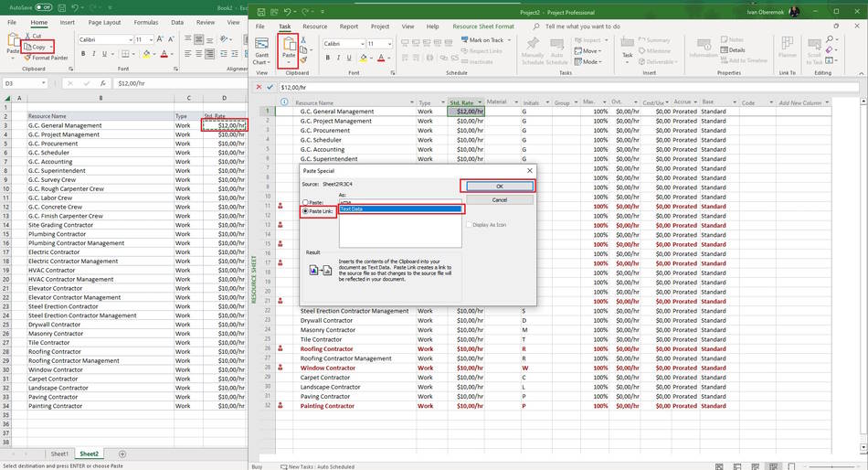868x470 pixels.
Task: Click Project font color red A swatch
Action: click(381, 58)
